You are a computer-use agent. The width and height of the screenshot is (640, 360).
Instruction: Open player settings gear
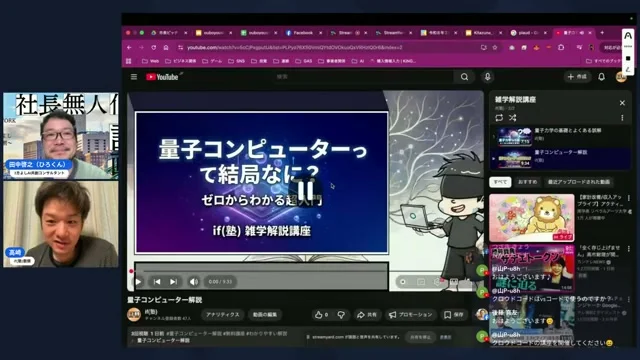point(437,282)
